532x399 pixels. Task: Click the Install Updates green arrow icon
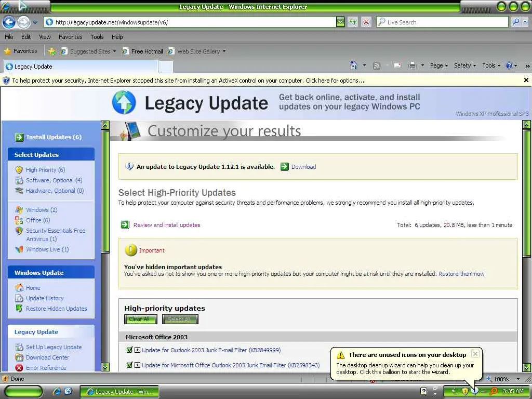click(19, 137)
